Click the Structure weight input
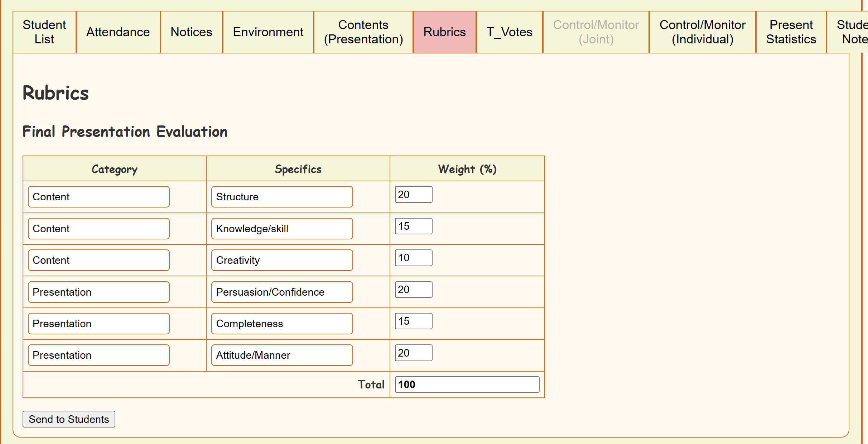 tap(413, 195)
